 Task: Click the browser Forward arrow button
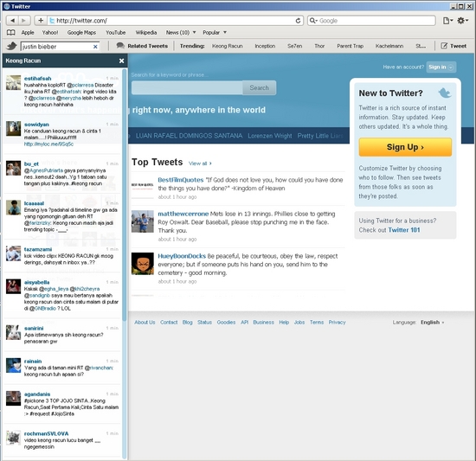23,21
